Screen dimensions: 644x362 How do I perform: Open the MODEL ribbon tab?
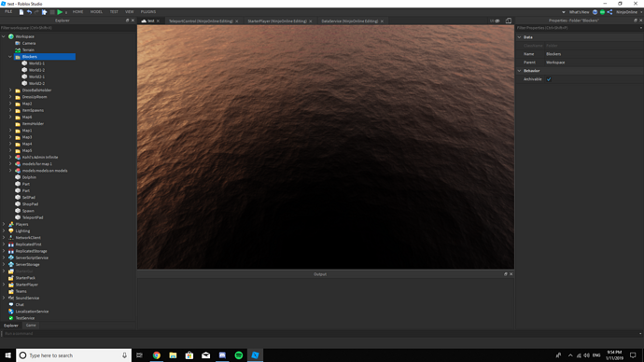[96, 12]
